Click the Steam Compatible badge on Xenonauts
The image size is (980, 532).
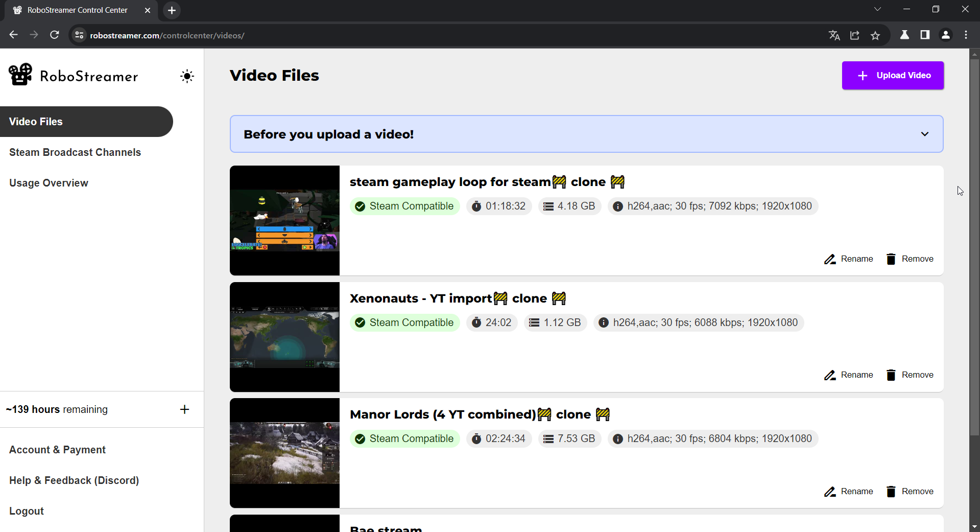pos(404,322)
